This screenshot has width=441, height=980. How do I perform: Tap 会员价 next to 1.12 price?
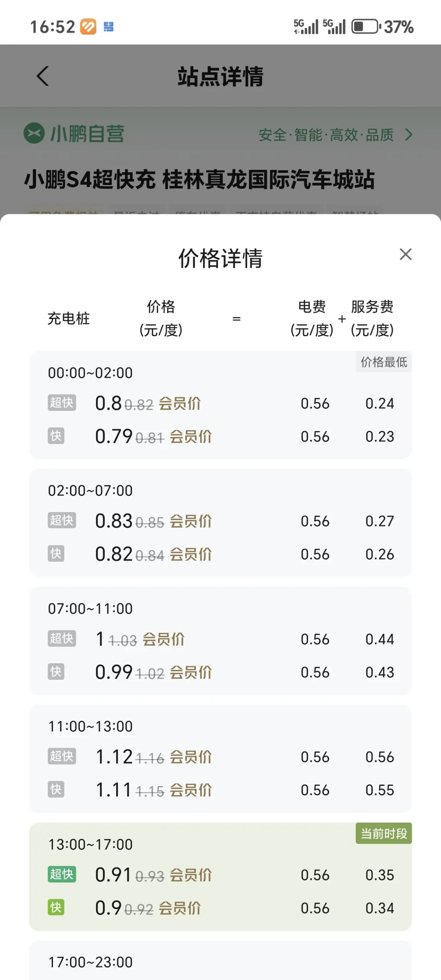pos(191,757)
